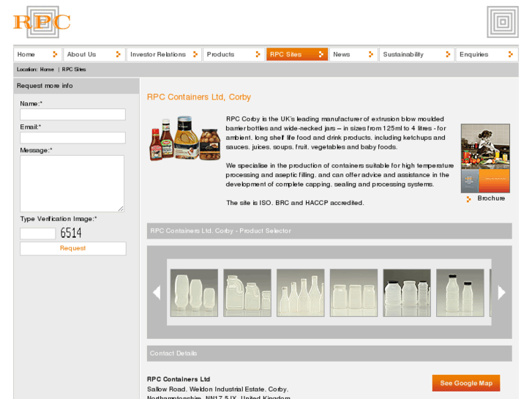Select the handled jugs product thumbnail
The height and width of the screenshot is (399, 532).
pyautogui.click(x=247, y=293)
